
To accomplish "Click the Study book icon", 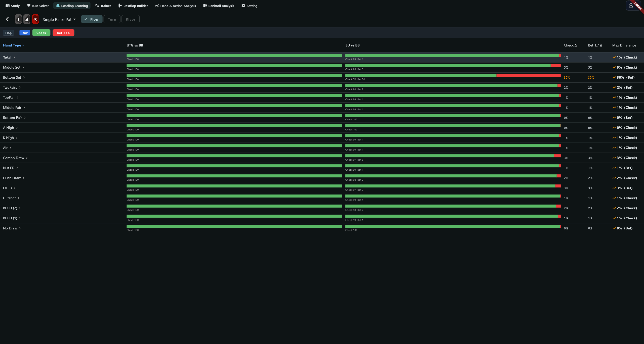I will click(x=8, y=6).
